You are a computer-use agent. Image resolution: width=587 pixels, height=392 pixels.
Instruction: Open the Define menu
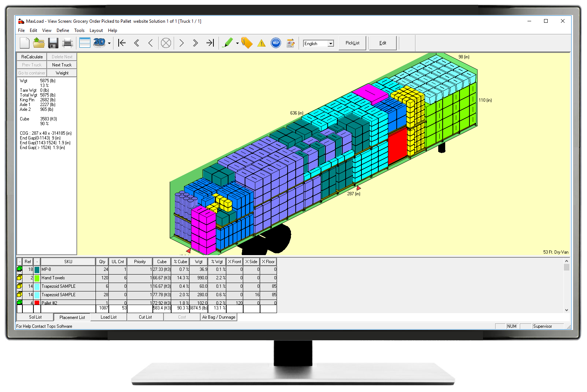pyautogui.click(x=62, y=30)
